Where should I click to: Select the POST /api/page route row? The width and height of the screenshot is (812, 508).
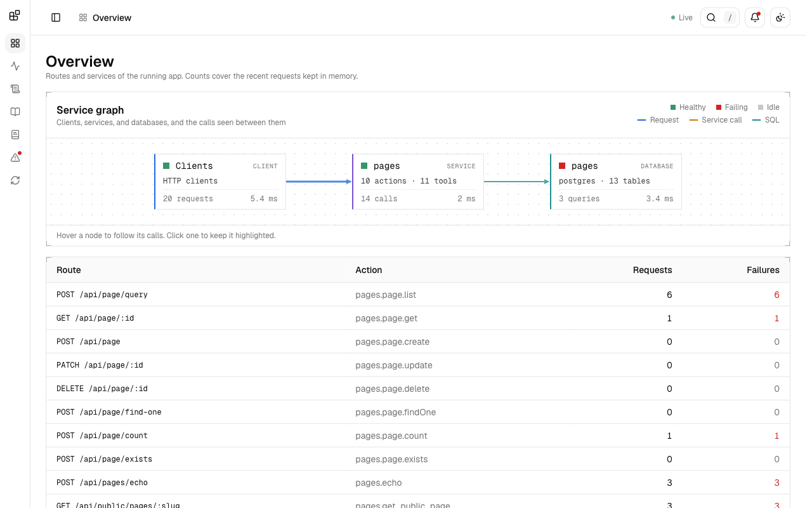[x=418, y=342]
